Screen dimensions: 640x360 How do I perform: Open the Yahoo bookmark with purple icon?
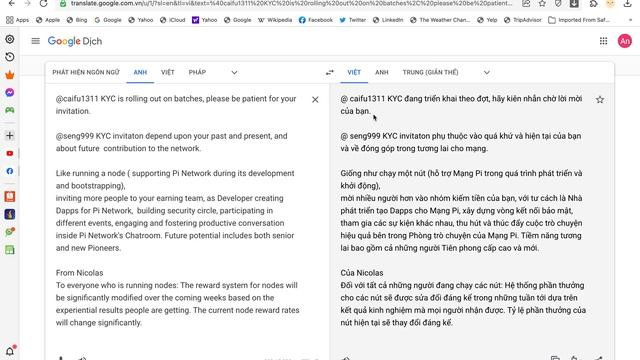[x=204, y=20]
